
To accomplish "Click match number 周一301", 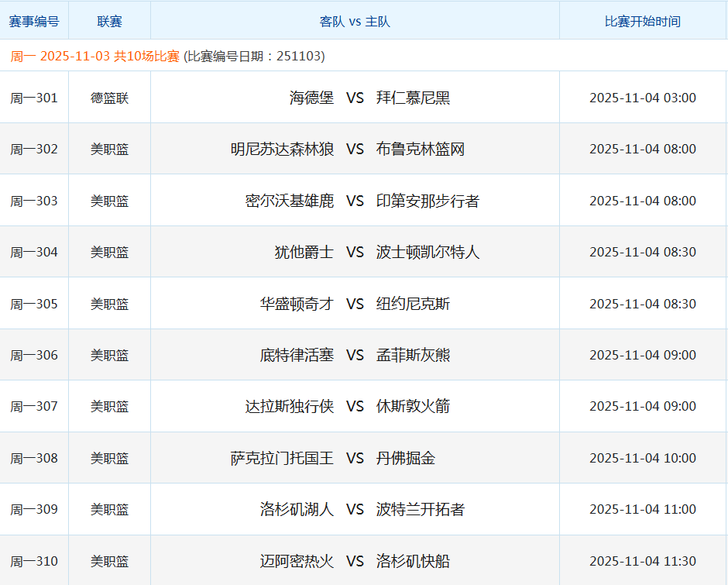I will tap(34, 98).
